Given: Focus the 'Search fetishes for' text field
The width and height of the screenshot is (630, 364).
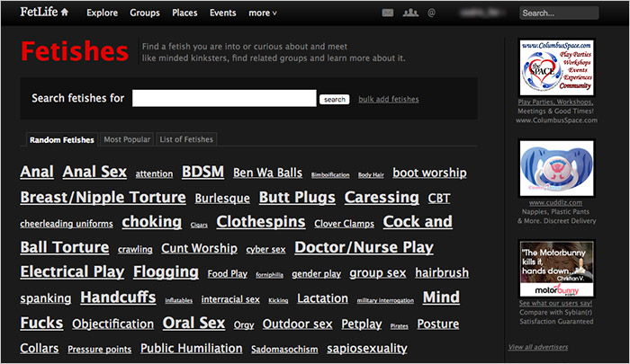Looking at the screenshot, I should (x=223, y=99).
